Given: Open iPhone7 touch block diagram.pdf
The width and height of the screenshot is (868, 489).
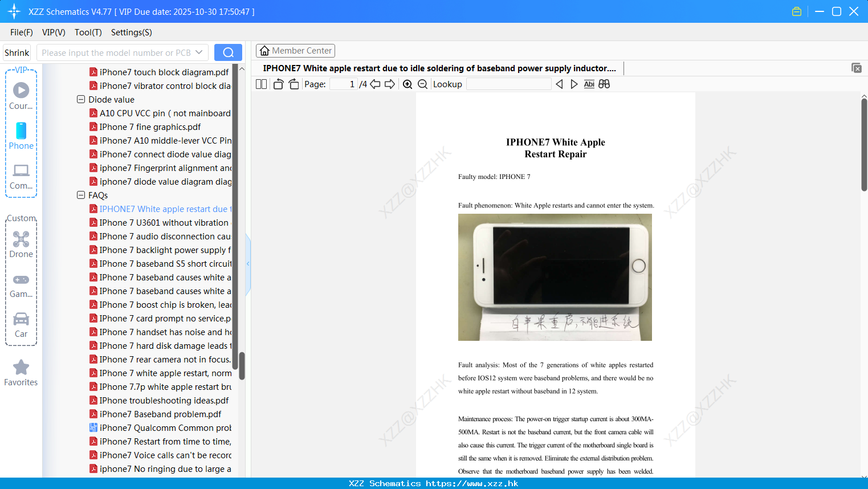Looking at the screenshot, I should coord(159,72).
